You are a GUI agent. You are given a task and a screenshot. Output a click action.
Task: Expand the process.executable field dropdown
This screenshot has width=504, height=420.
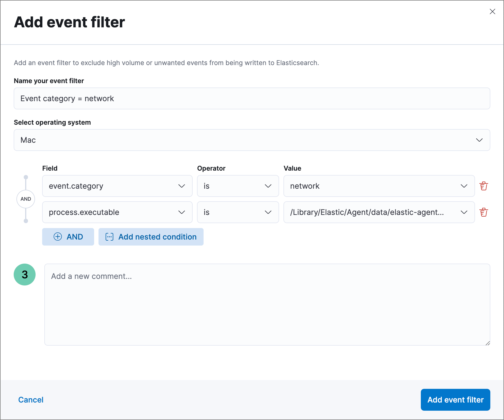click(x=181, y=212)
